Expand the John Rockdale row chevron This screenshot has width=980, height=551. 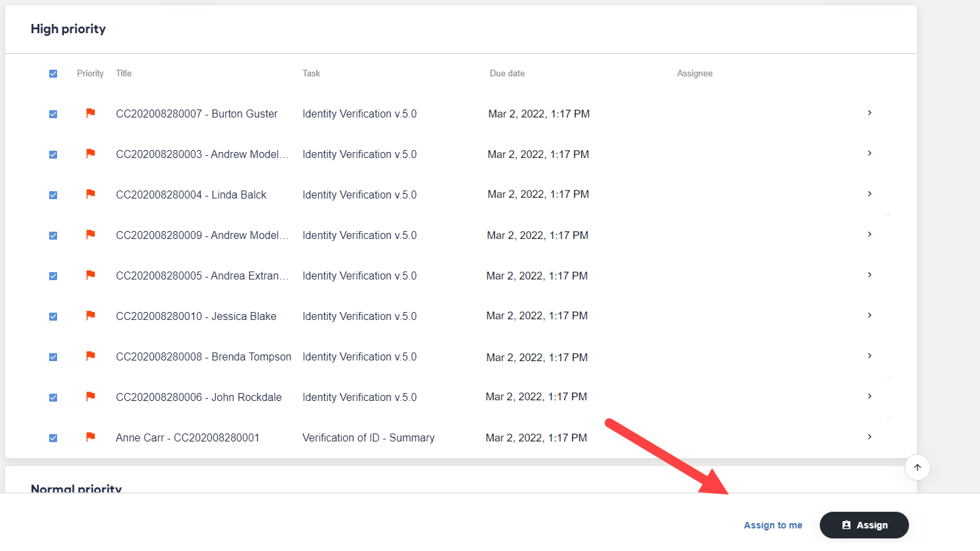870,396
